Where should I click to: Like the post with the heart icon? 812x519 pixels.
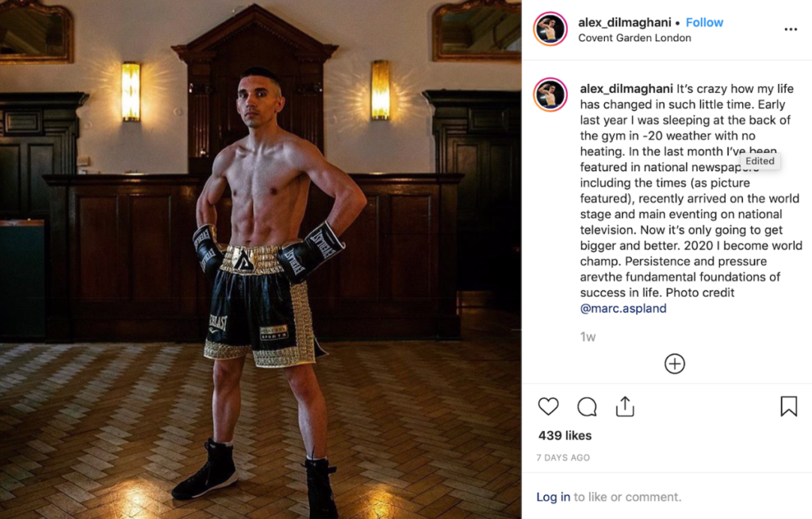(x=548, y=406)
